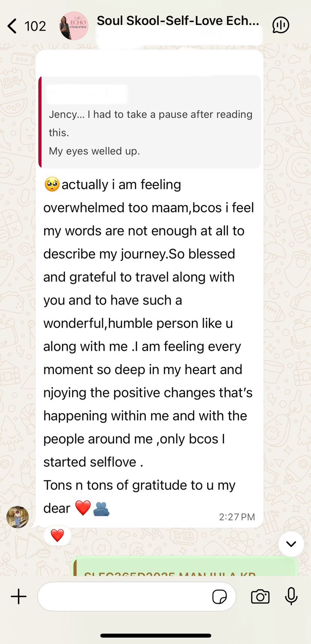Tap the pleading face emoji in message
This screenshot has width=311, height=644.
tap(52, 185)
